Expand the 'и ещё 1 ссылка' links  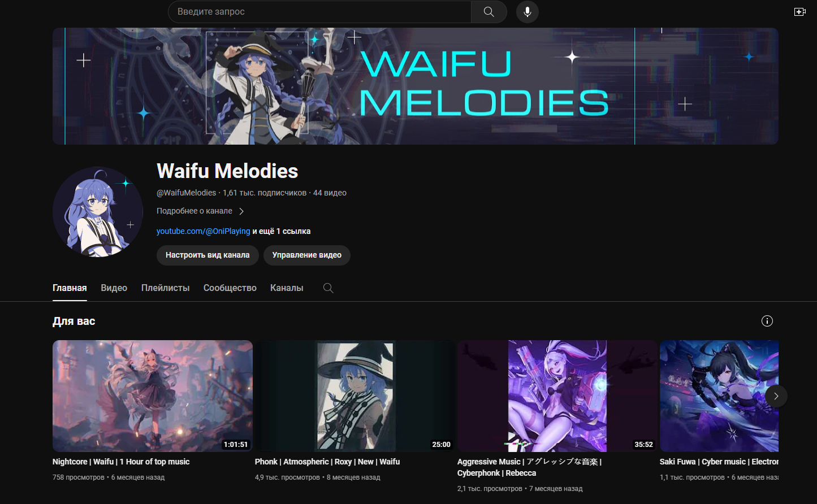[x=282, y=231]
